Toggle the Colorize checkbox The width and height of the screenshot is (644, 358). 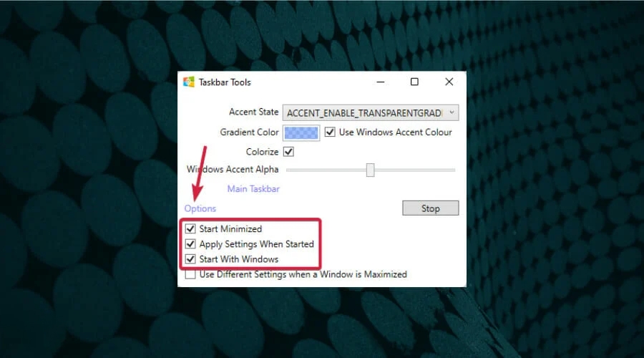289,152
